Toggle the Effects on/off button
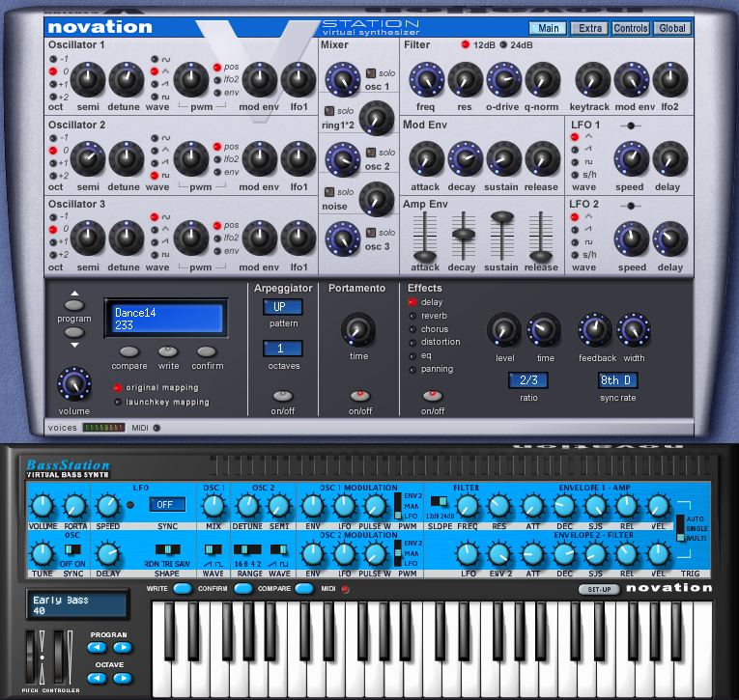 [432, 395]
